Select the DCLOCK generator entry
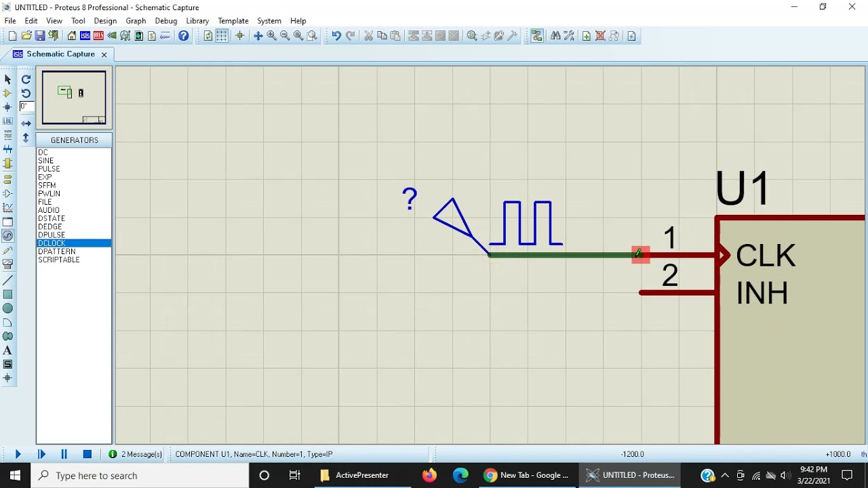The height and width of the screenshot is (488, 868). 74,243
